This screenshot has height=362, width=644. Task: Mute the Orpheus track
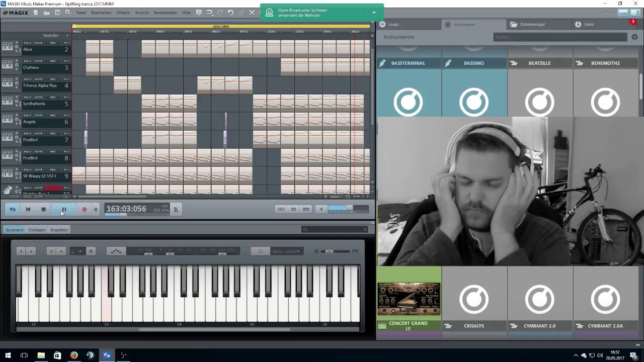pyautogui.click(x=38, y=61)
